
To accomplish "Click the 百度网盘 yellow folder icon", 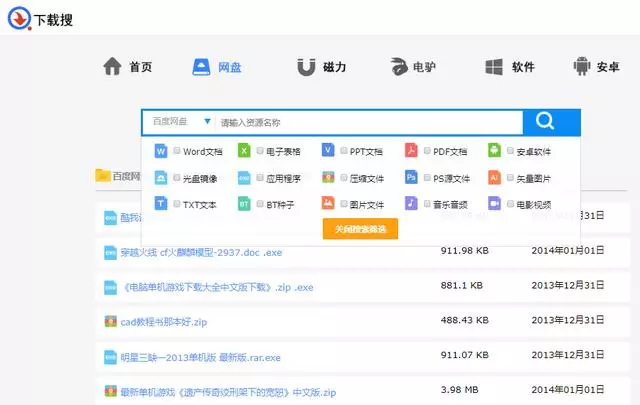I will click(x=103, y=175).
